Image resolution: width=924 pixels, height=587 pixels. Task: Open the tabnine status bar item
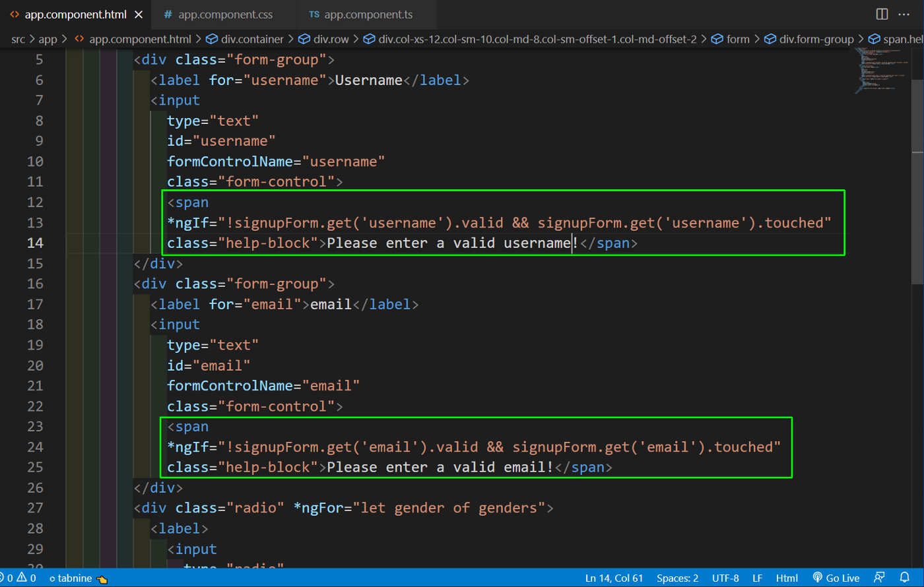tap(78, 578)
